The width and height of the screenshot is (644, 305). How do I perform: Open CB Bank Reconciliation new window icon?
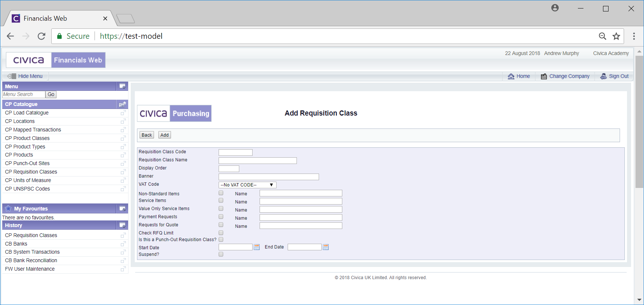pyautogui.click(x=123, y=261)
